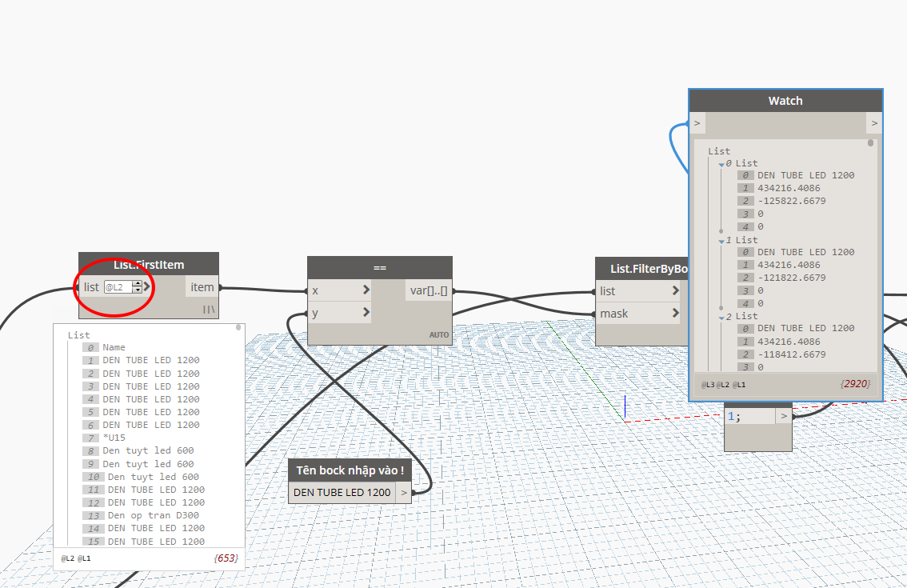
Task: Open the list port chevron on List.FirstItem
Action: tap(147, 286)
